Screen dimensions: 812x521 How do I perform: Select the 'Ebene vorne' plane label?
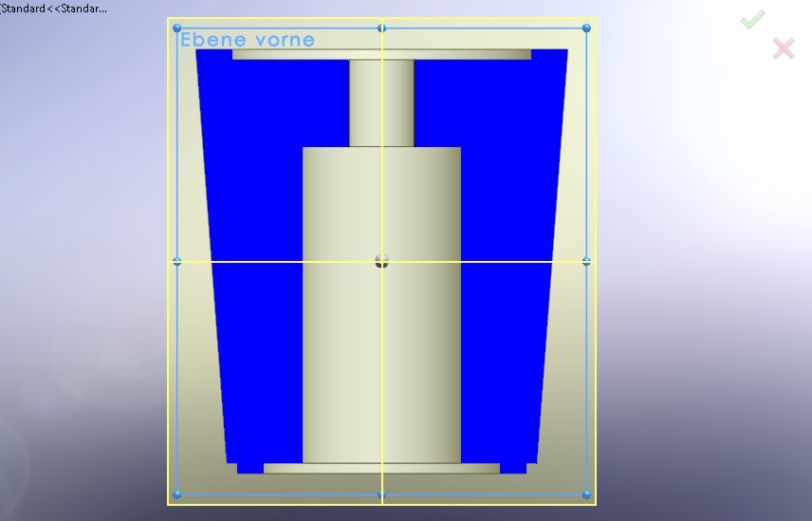[248, 39]
